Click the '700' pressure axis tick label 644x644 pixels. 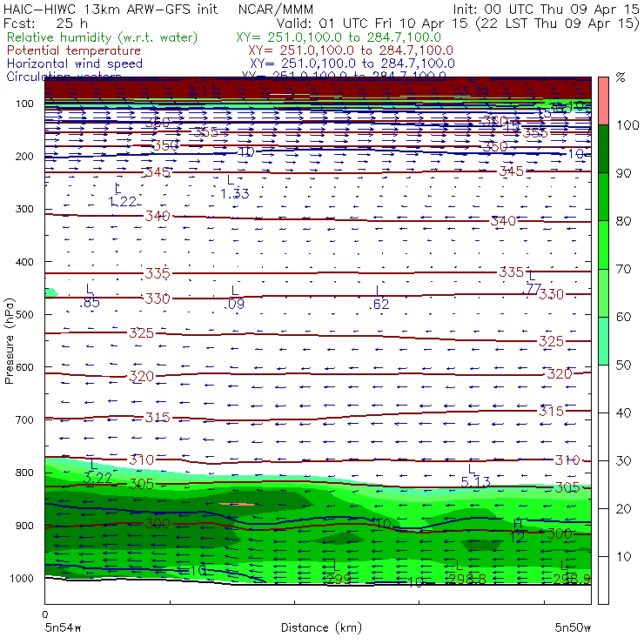(24, 420)
